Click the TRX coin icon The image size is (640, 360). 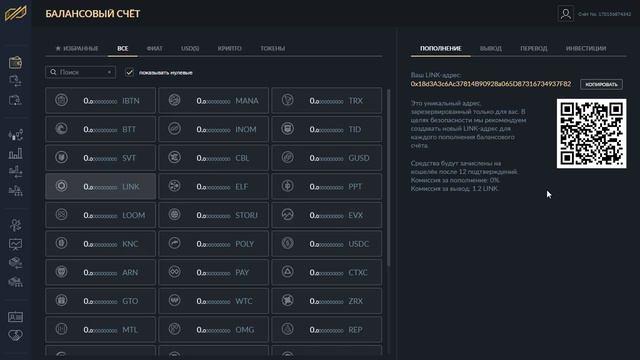[x=287, y=100]
